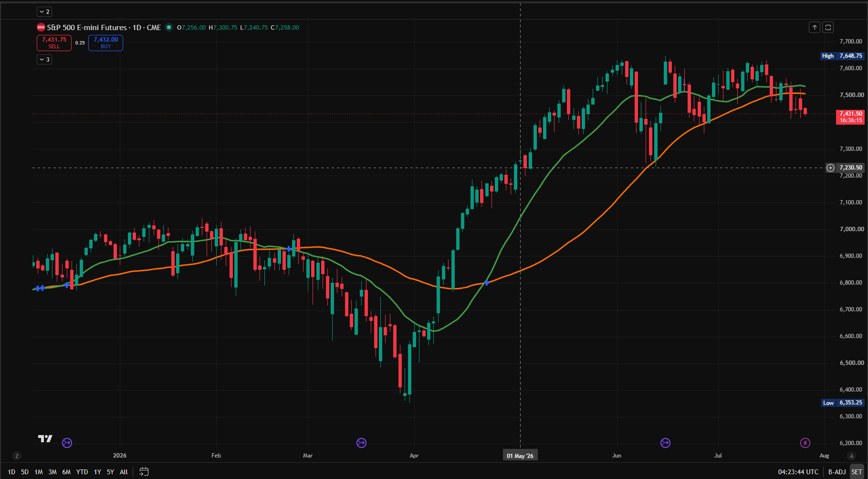Viewport: 868px width, 479px height.
Task: Click contract rollover marker in mid-March
Action: pos(362,443)
